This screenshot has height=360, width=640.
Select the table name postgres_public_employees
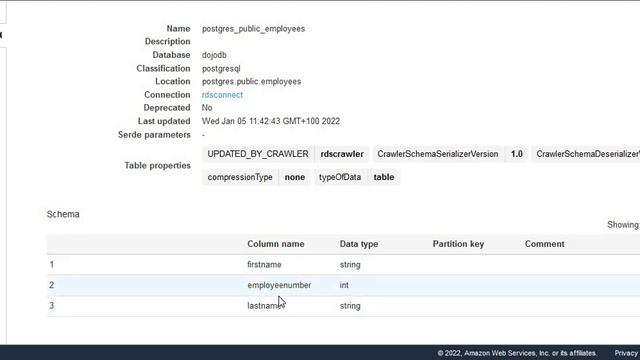pos(253,29)
